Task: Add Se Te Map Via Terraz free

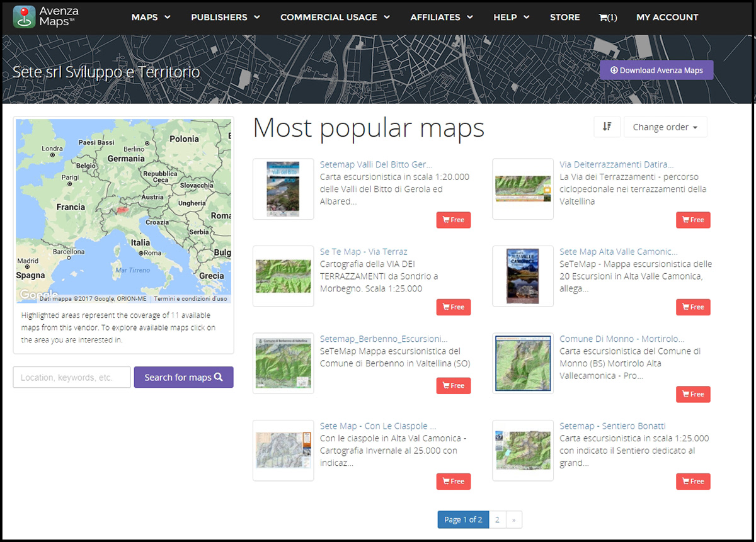Action: [x=453, y=307]
